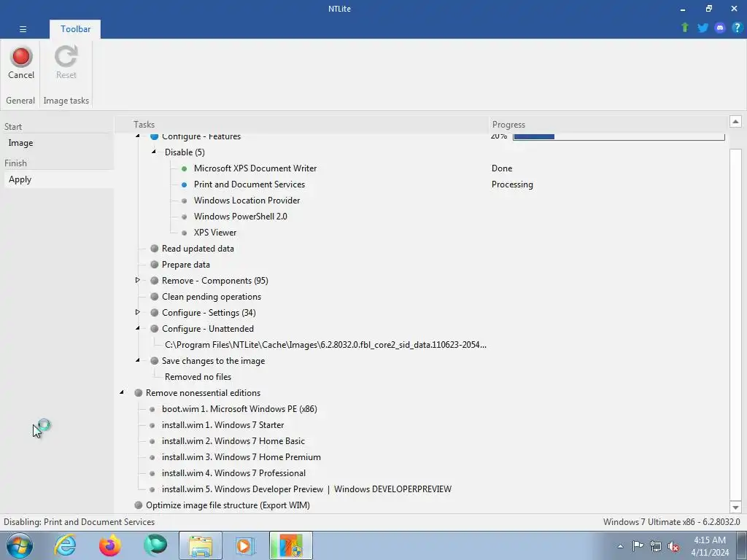Select install.wim 4. Windows 7 Professional
Viewport: 747px width, 560px height.
point(233,473)
